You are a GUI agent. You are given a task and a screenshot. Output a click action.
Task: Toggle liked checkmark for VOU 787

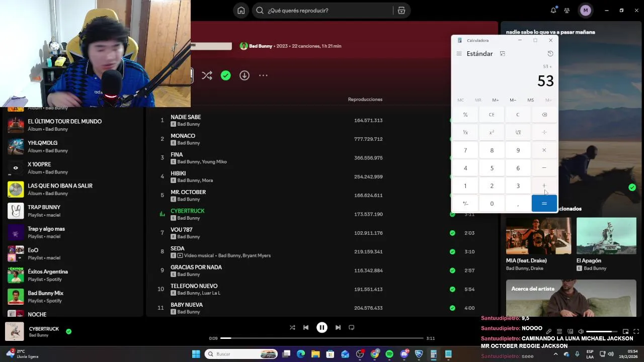[x=452, y=233]
